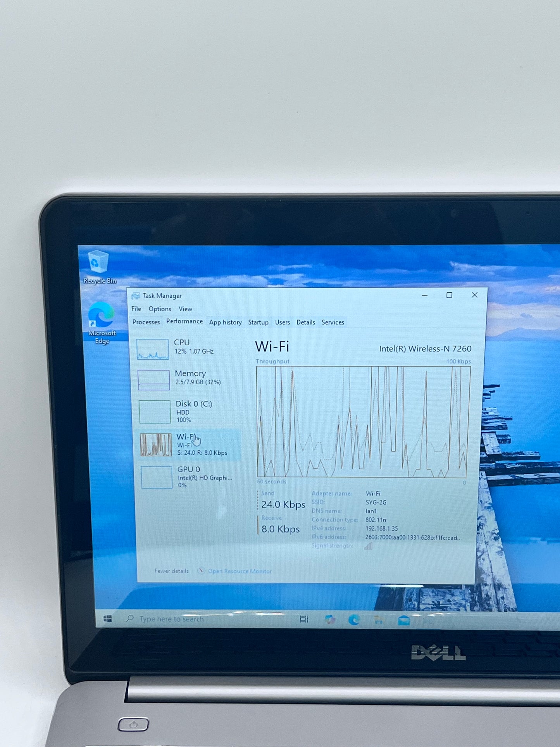The width and height of the screenshot is (560, 747).
Task: Click the Wi-Fi signal strength bars icon
Action: (368, 546)
